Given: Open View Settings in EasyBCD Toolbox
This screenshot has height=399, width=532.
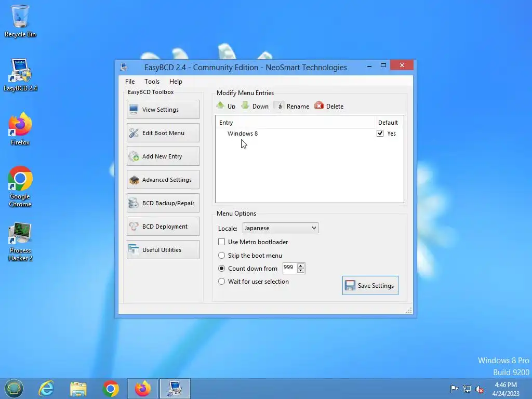Looking at the screenshot, I should 163,109.
